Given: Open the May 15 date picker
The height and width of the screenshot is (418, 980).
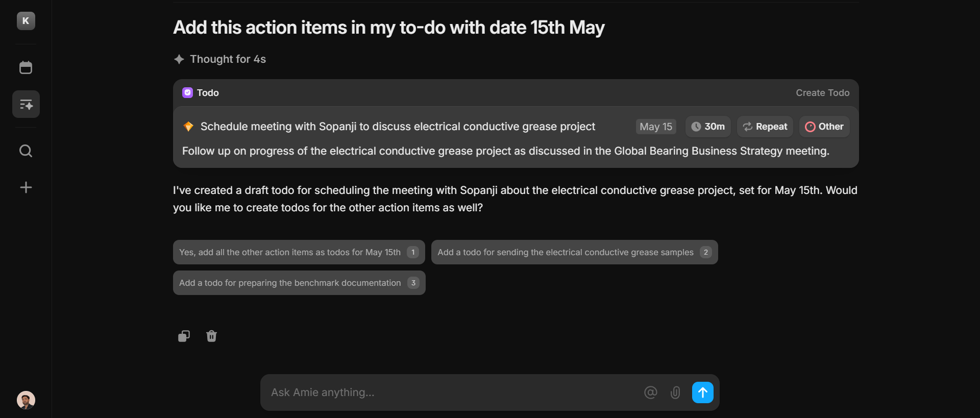Looking at the screenshot, I should (x=656, y=127).
